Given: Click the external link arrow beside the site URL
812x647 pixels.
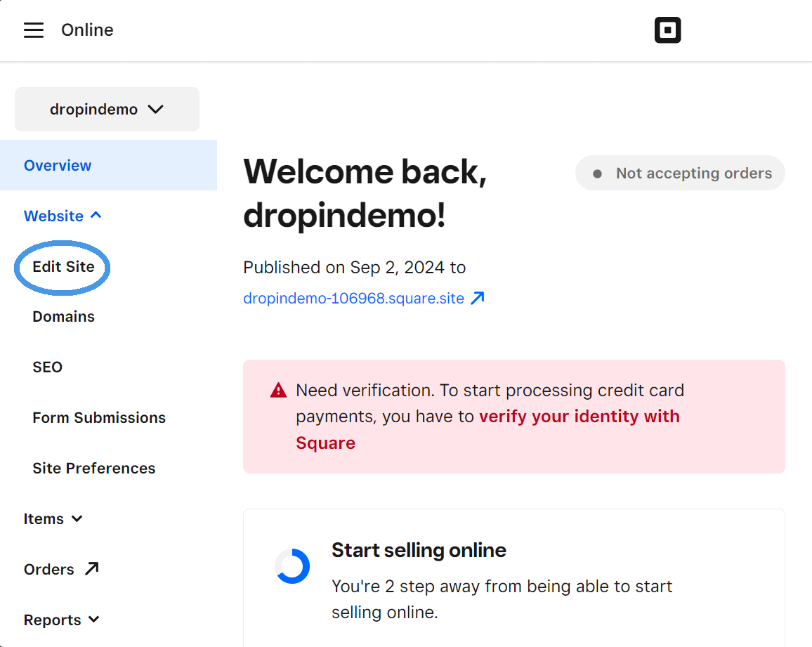Looking at the screenshot, I should coord(478,297).
